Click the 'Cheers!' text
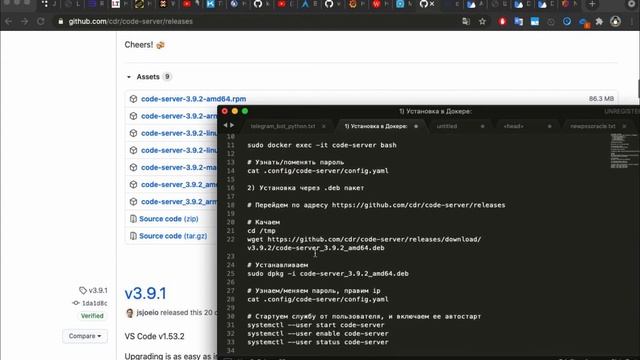This screenshot has width=640, height=360. tap(139, 45)
